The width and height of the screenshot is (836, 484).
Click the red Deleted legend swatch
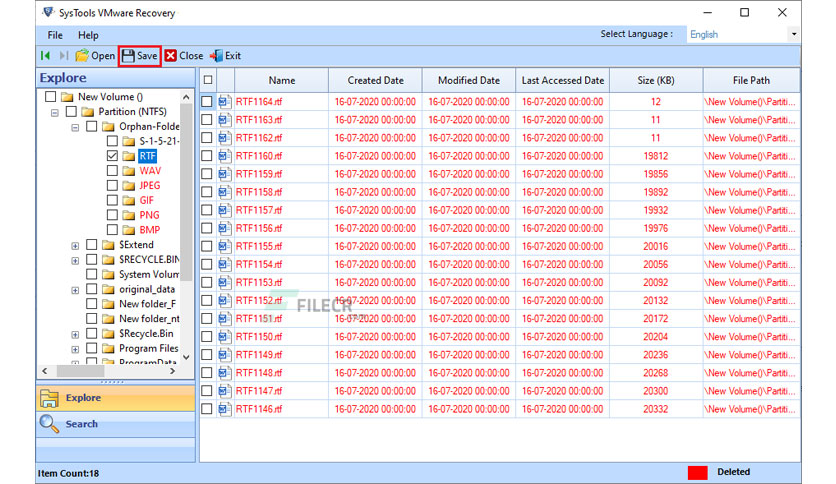(697, 472)
